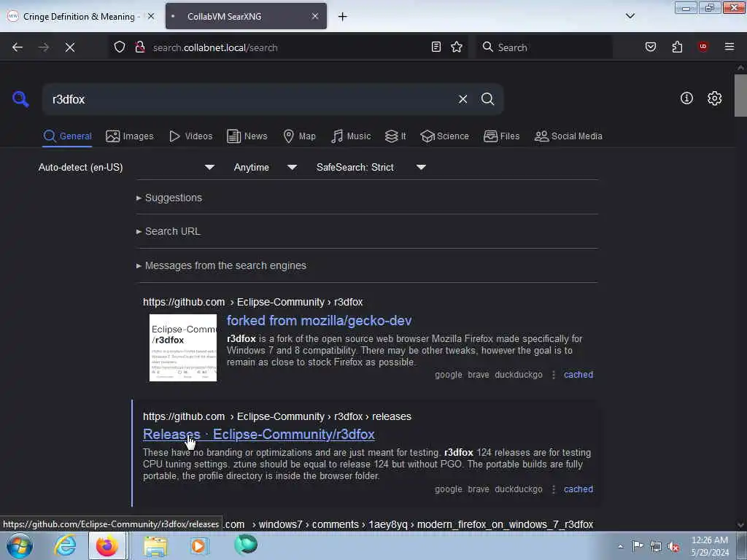The image size is (747, 560).
Task: Open SearXNG preferences gear
Action: 714,98
